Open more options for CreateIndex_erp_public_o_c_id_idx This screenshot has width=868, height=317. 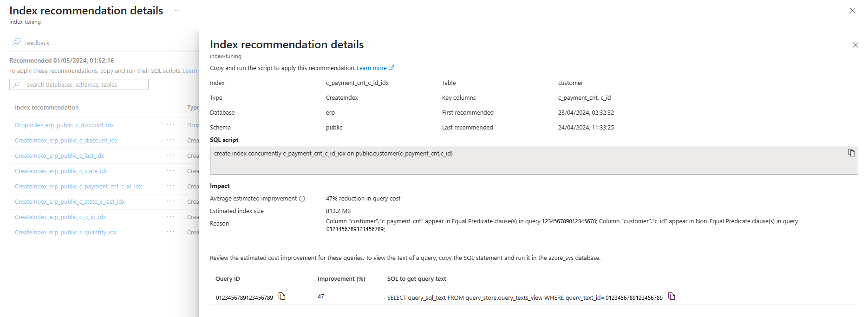[x=170, y=216]
